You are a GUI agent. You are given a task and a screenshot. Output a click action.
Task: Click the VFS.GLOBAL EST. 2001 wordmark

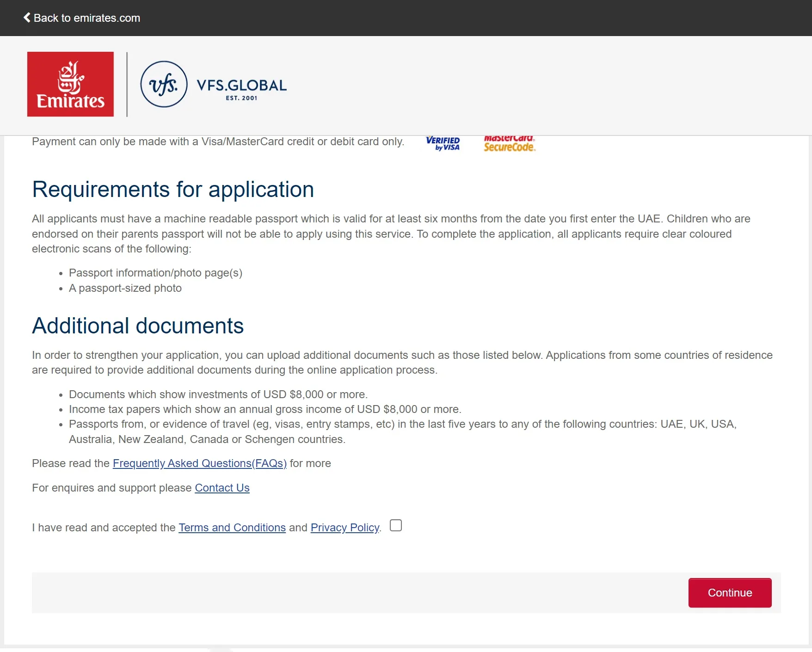(x=241, y=89)
